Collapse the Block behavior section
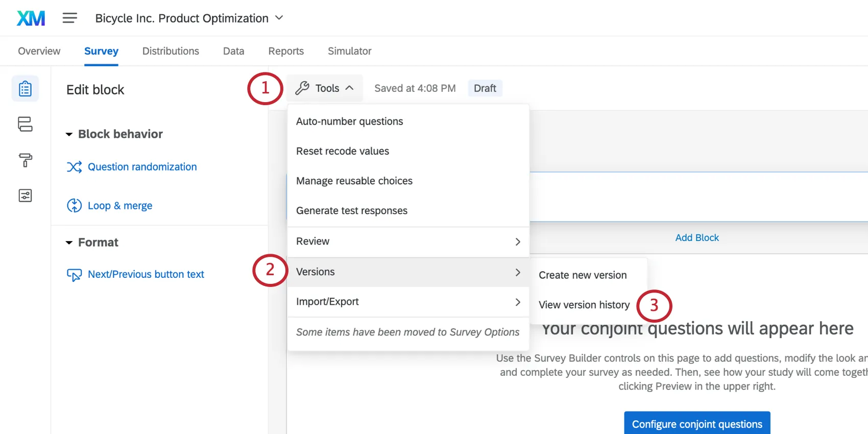Viewport: 868px width, 434px height. (x=69, y=134)
